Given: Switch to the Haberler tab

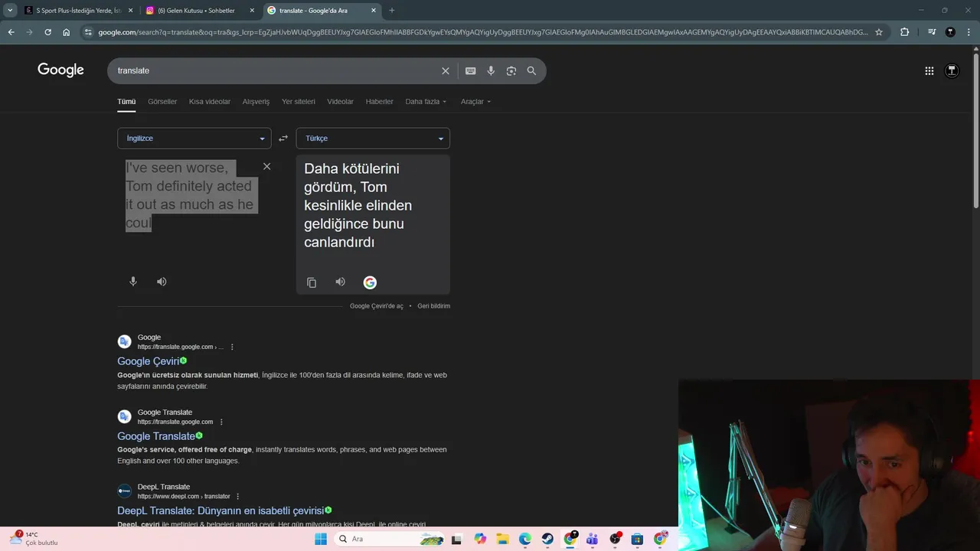Looking at the screenshot, I should [379, 102].
